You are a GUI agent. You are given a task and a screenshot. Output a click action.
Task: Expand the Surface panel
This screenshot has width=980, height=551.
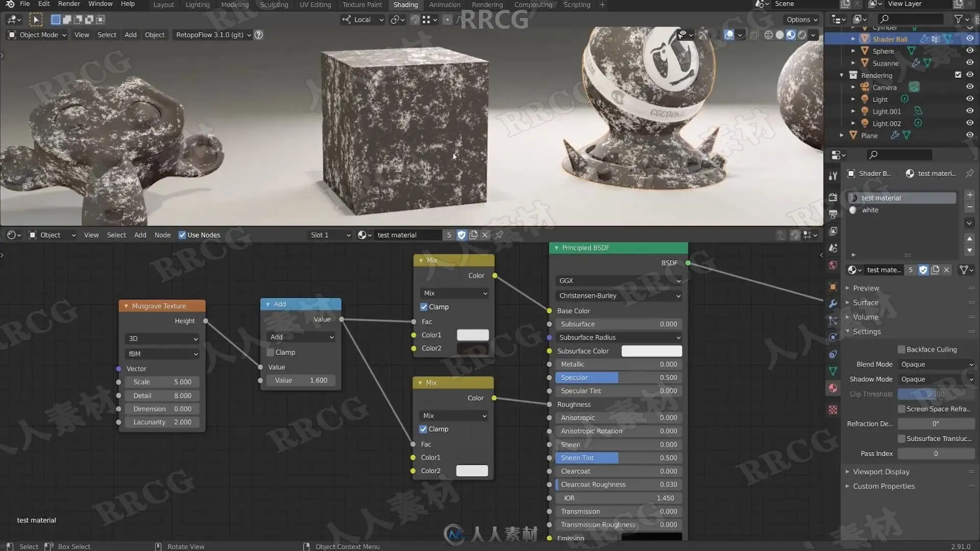[866, 303]
